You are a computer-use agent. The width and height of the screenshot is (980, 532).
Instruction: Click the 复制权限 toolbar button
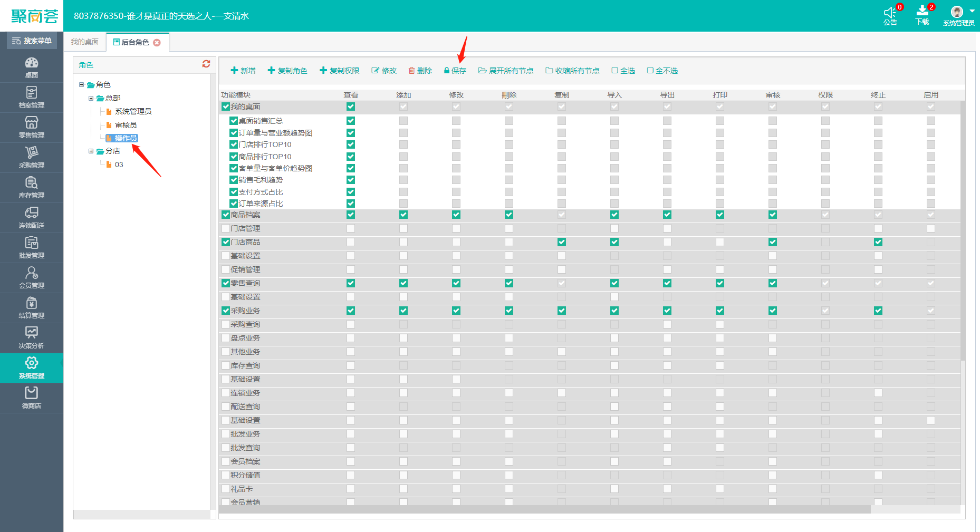pos(340,71)
